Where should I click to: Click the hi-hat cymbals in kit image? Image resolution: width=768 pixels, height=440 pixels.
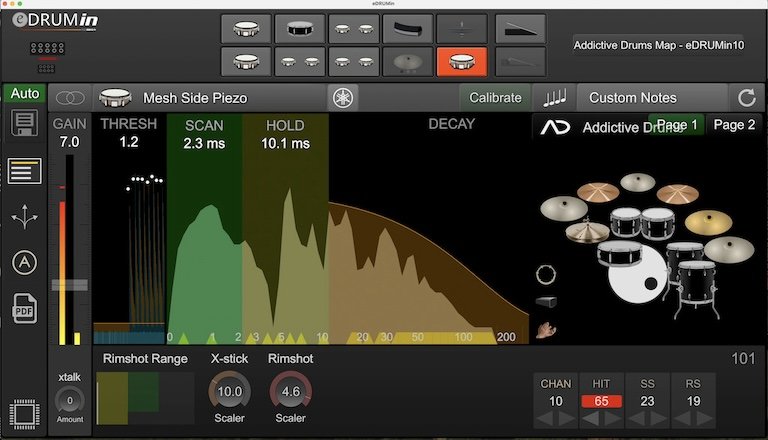587,231
